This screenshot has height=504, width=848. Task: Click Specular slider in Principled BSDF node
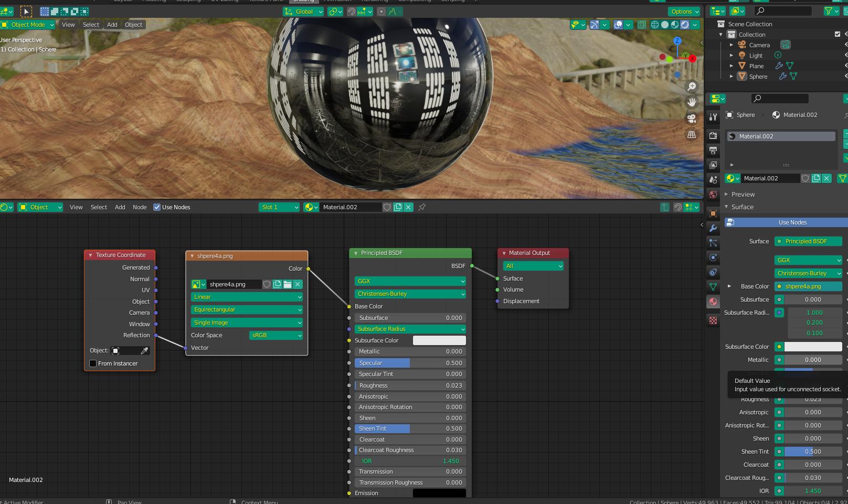click(x=410, y=363)
